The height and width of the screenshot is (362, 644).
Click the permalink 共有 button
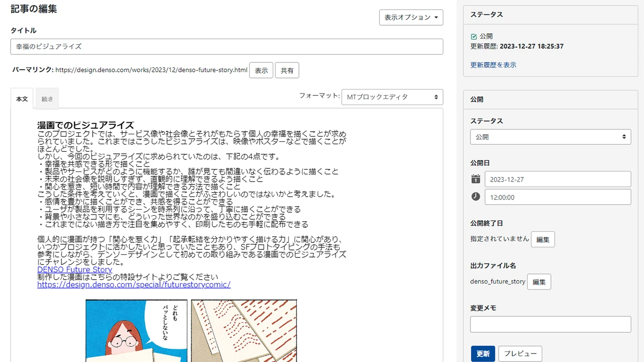[x=287, y=70]
